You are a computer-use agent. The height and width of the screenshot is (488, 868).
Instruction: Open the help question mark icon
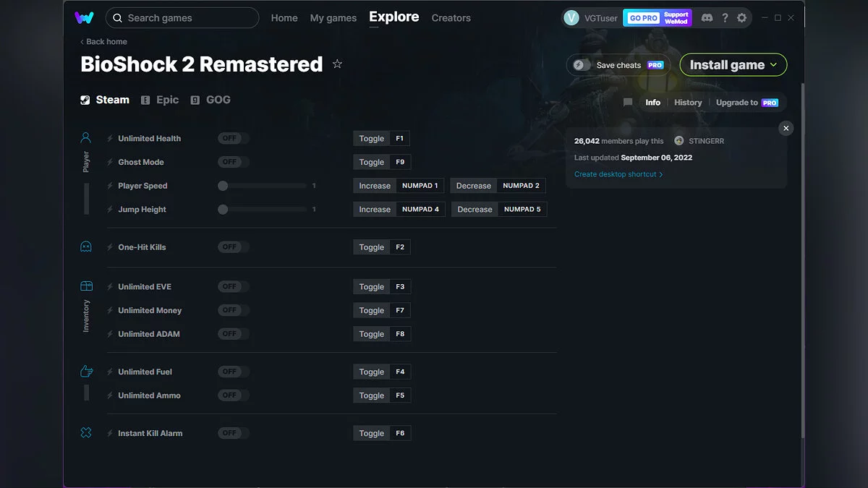pos(725,18)
